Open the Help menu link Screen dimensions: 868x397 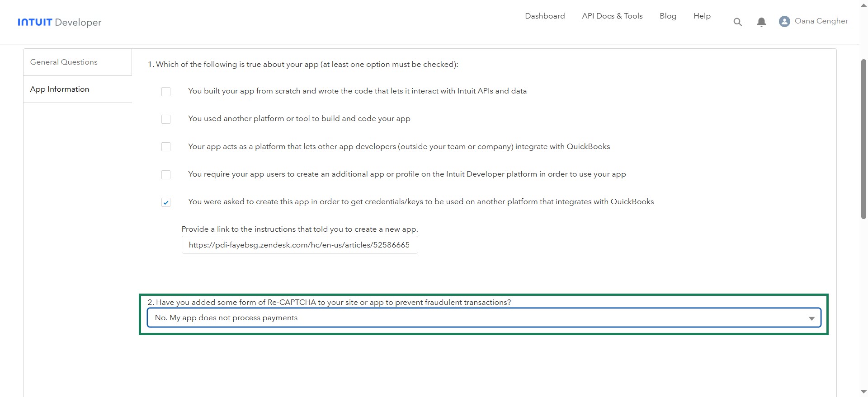tap(702, 16)
